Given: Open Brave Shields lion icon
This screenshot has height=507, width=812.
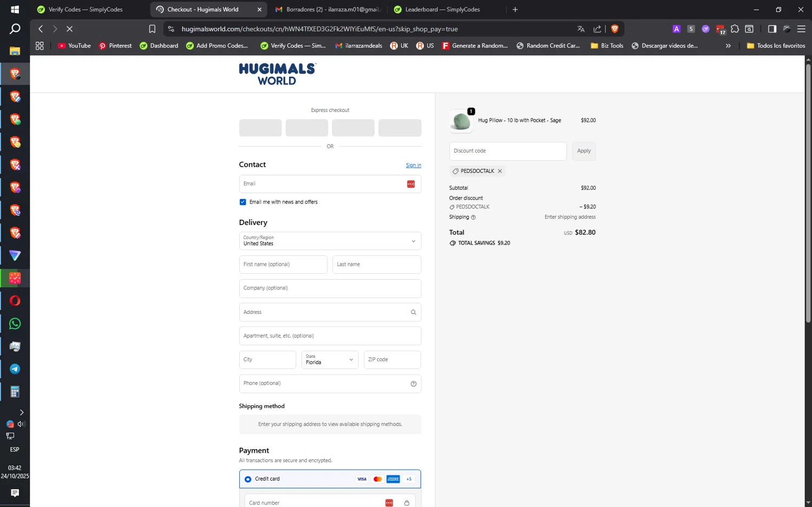Looking at the screenshot, I should click(614, 29).
